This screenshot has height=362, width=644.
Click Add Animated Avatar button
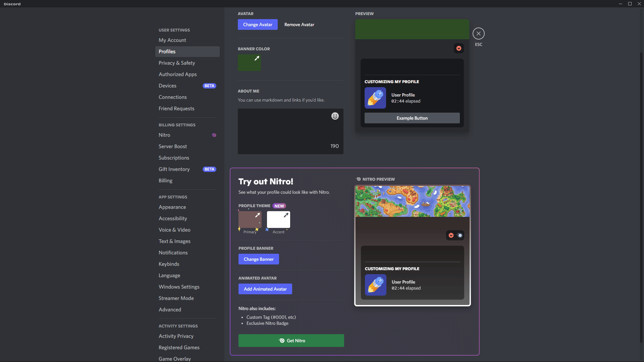pos(265,289)
